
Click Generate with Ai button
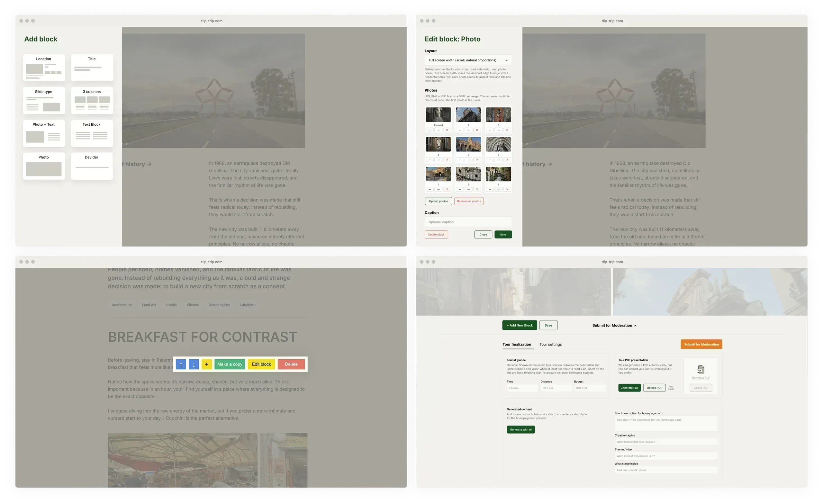(520, 429)
